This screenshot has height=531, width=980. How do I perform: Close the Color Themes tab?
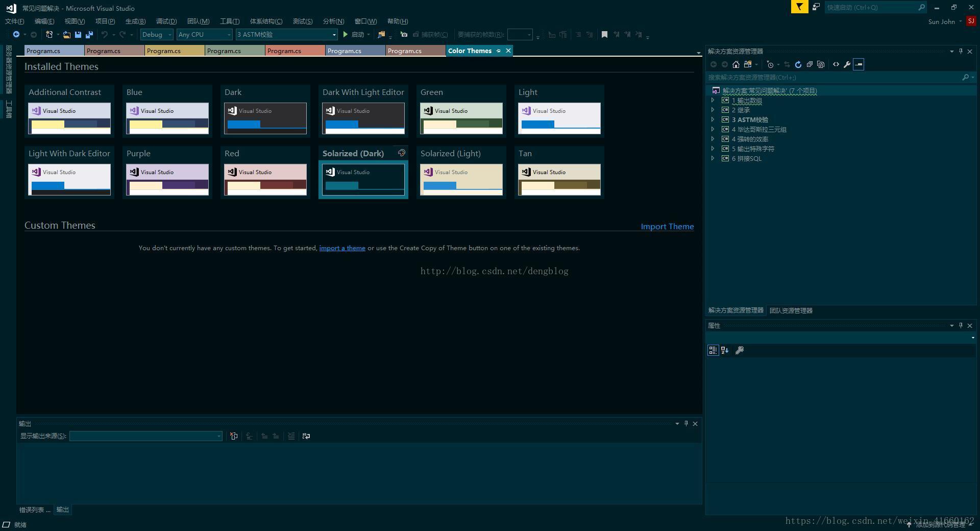pos(508,51)
